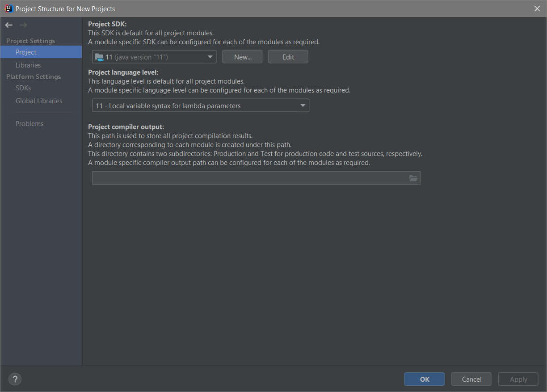Go to SDKs under Platform Settings
This screenshot has height=392, width=547.
23,88
